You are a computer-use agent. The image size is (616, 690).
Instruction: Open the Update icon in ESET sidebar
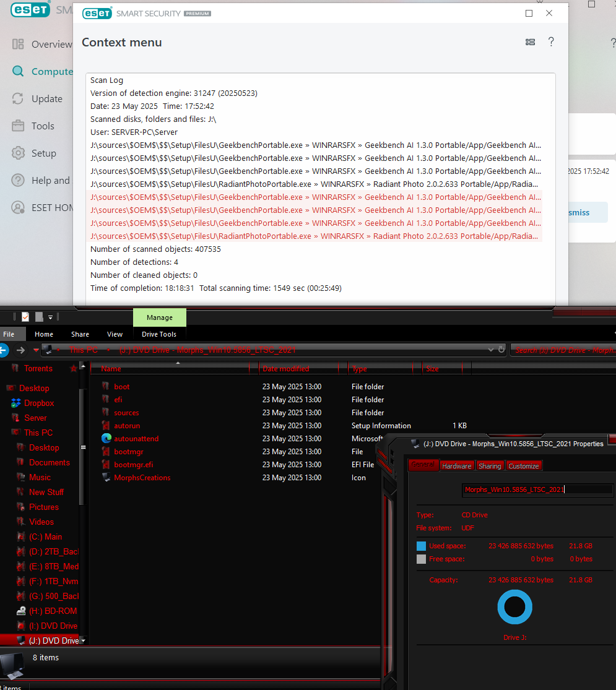18,98
